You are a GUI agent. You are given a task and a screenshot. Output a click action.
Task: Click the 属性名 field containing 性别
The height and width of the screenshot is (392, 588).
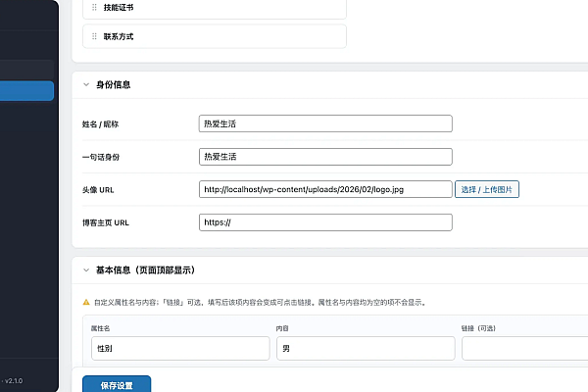point(180,349)
